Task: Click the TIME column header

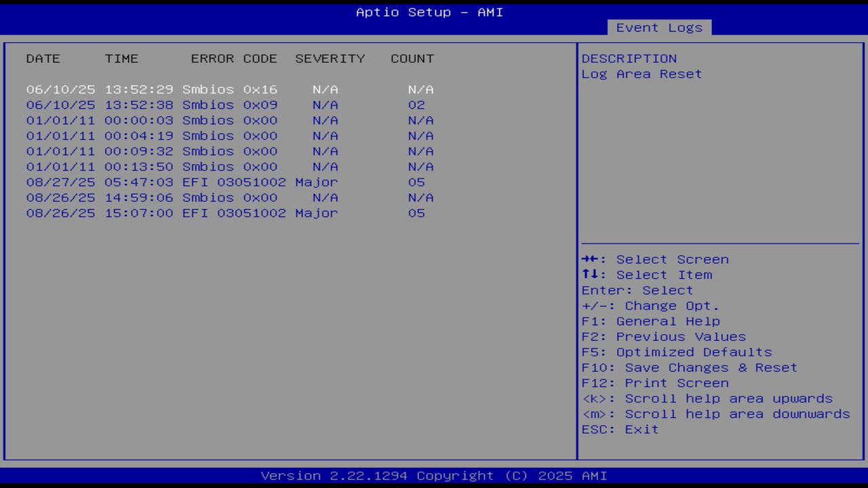Action: point(121,58)
